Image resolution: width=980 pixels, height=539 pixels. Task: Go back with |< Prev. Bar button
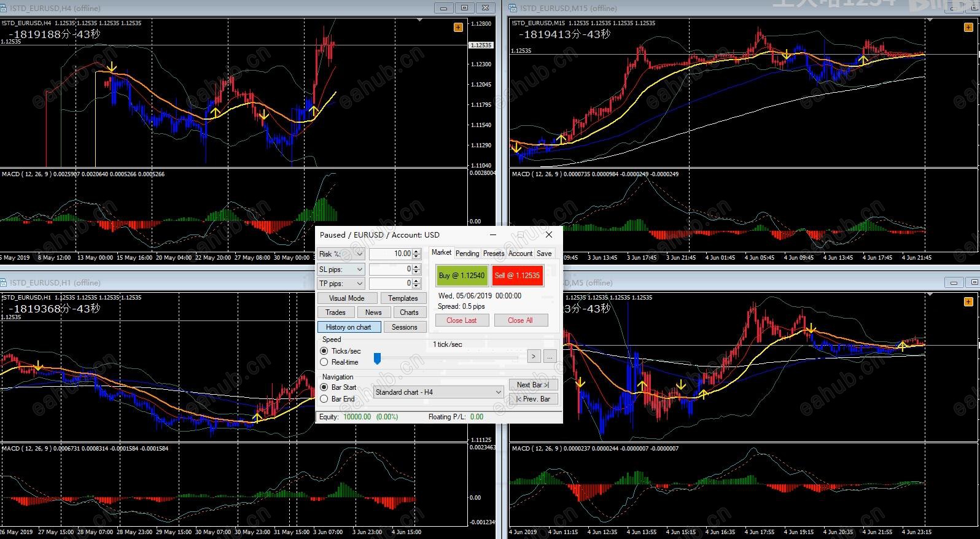click(x=533, y=399)
